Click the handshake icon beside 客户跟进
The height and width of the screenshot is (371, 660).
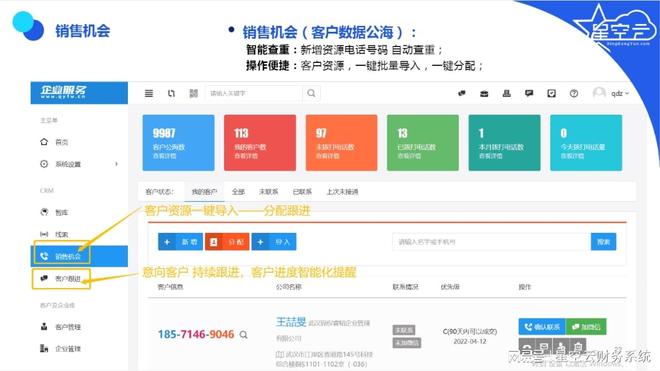tap(44, 278)
